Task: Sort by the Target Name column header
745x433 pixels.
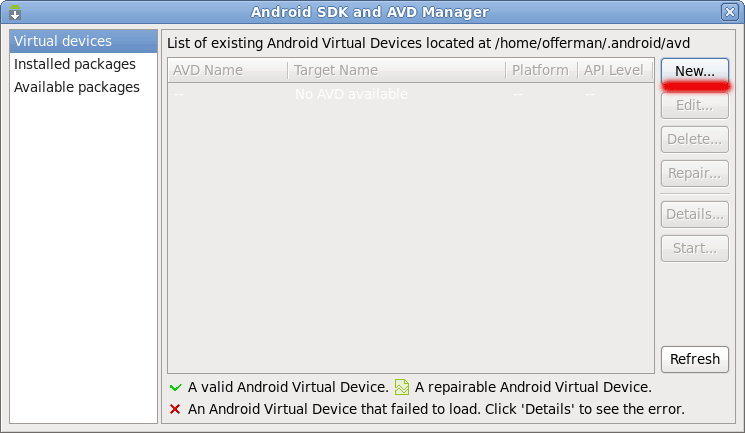Action: pyautogui.click(x=397, y=70)
